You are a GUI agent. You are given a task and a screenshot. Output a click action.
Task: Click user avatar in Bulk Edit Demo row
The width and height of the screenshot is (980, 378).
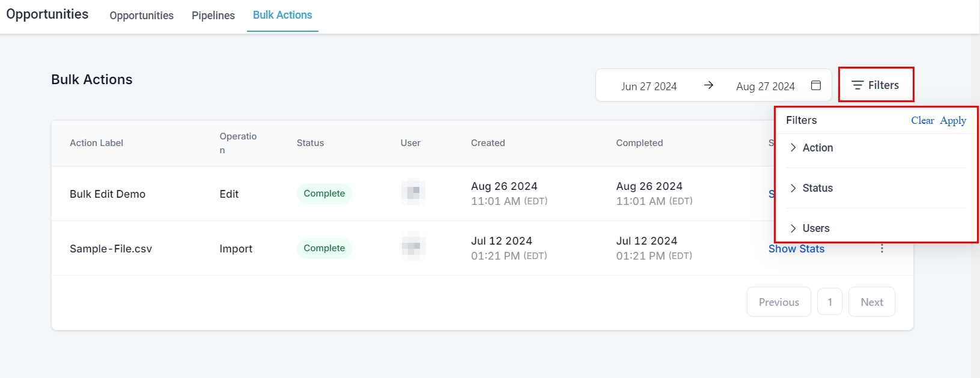413,192
